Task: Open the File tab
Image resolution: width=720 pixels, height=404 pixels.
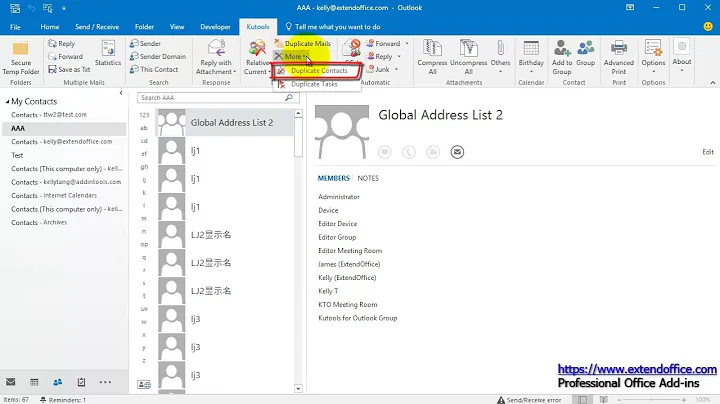Action: (x=15, y=27)
